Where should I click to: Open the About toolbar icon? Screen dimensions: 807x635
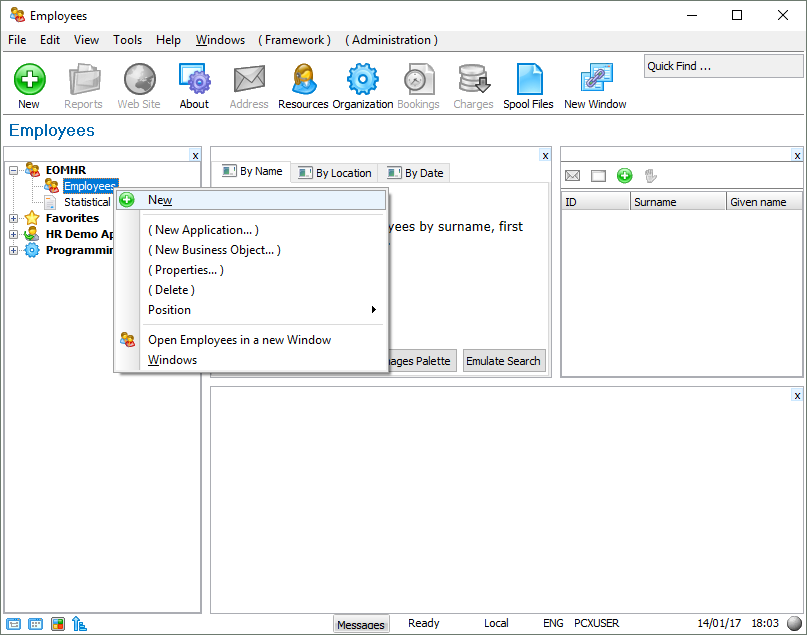pyautogui.click(x=194, y=80)
